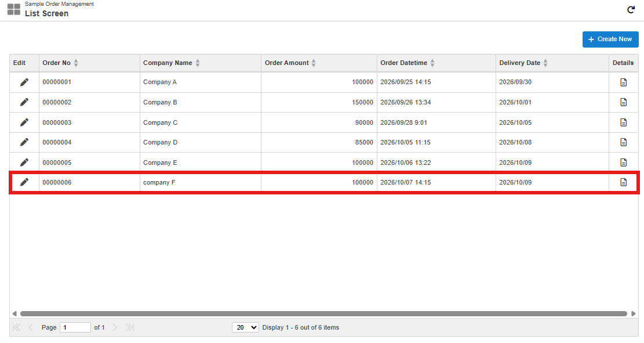The height and width of the screenshot is (343, 644).
Task: Click pencil icon for company F row
Action: 24,182
